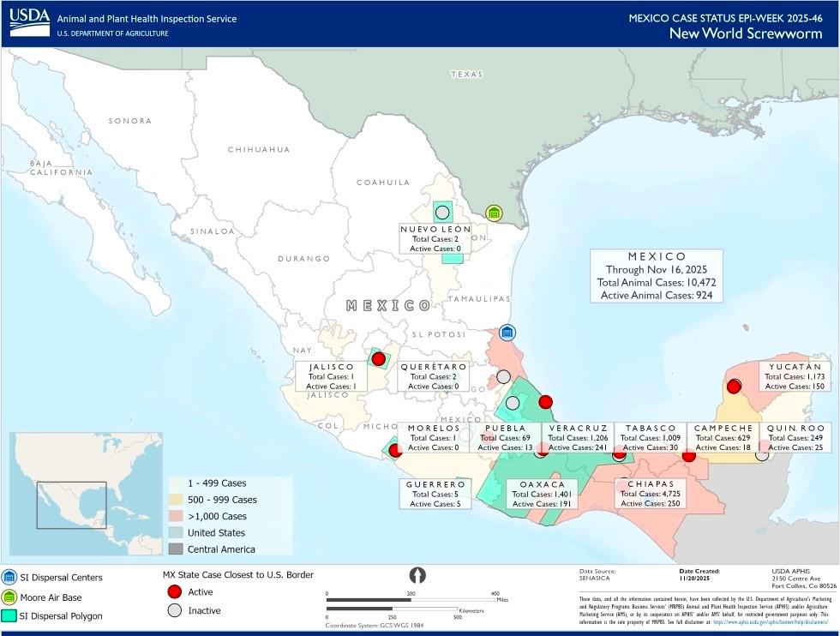
Task: Click the North America inset map thumbnail
Action: coord(86,494)
